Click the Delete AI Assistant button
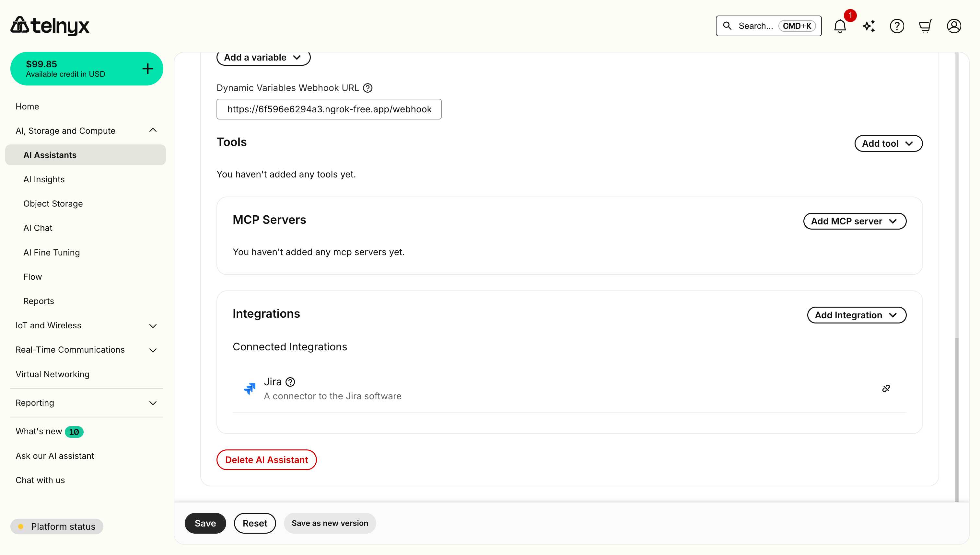 [x=266, y=460]
